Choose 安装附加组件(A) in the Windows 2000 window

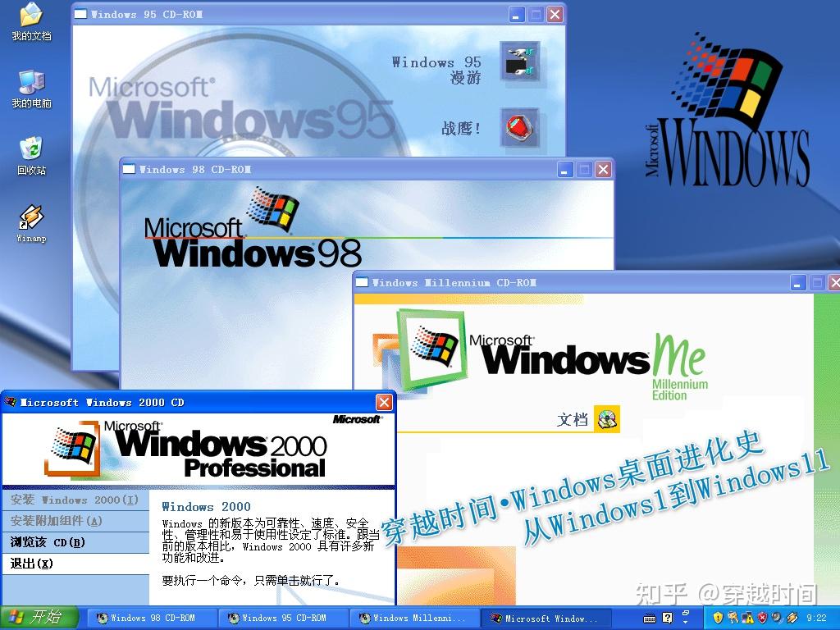tap(57, 522)
